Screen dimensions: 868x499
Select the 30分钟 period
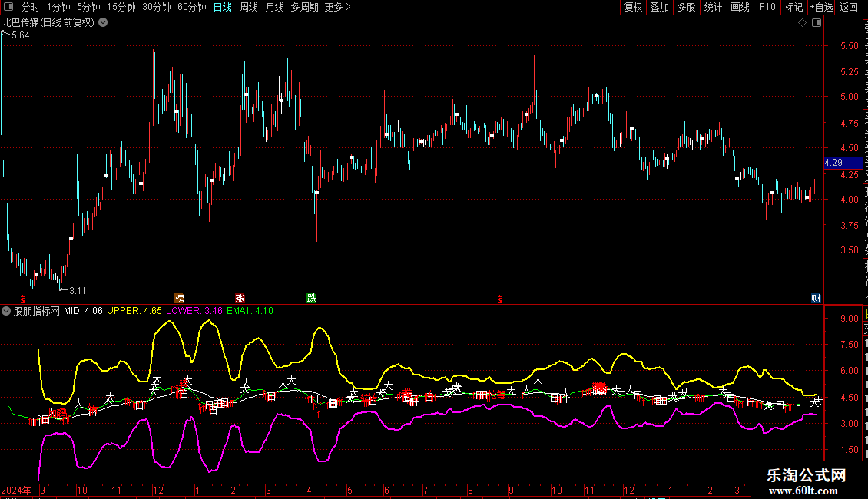click(x=157, y=7)
